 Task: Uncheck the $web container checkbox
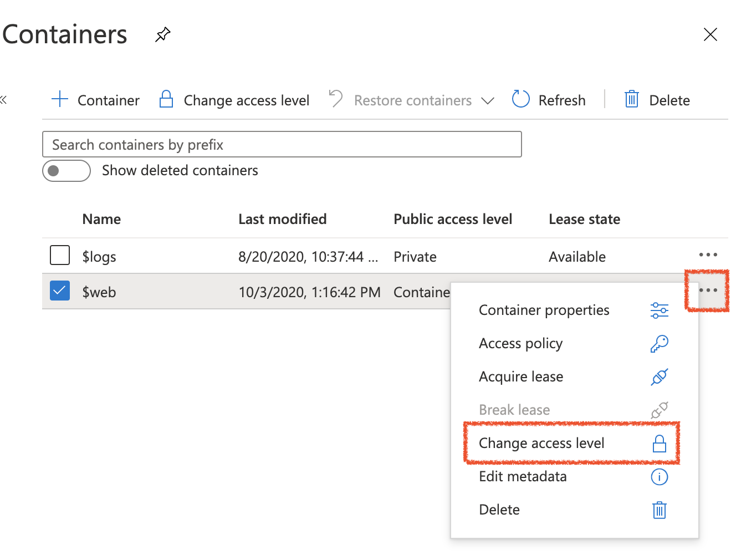tap(60, 291)
